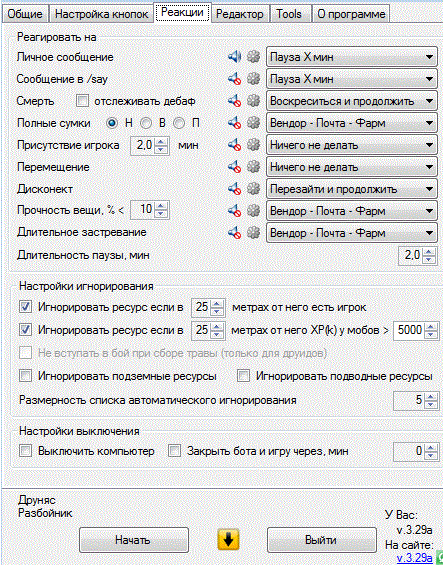Screen dimensions: 443x565
Task: Select radio button В for Полные сумки
Action: click(146, 124)
